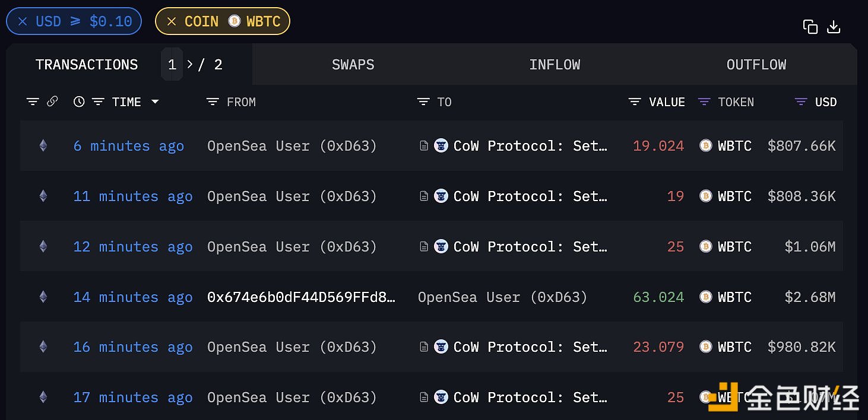
Task: Remove the USD ≥ $0.10 filter
Action: [x=23, y=21]
